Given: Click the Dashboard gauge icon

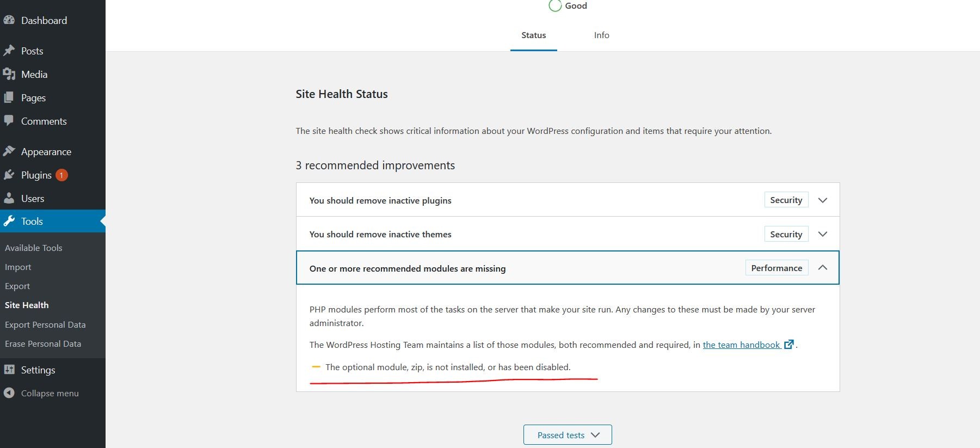Looking at the screenshot, I should click(x=9, y=21).
